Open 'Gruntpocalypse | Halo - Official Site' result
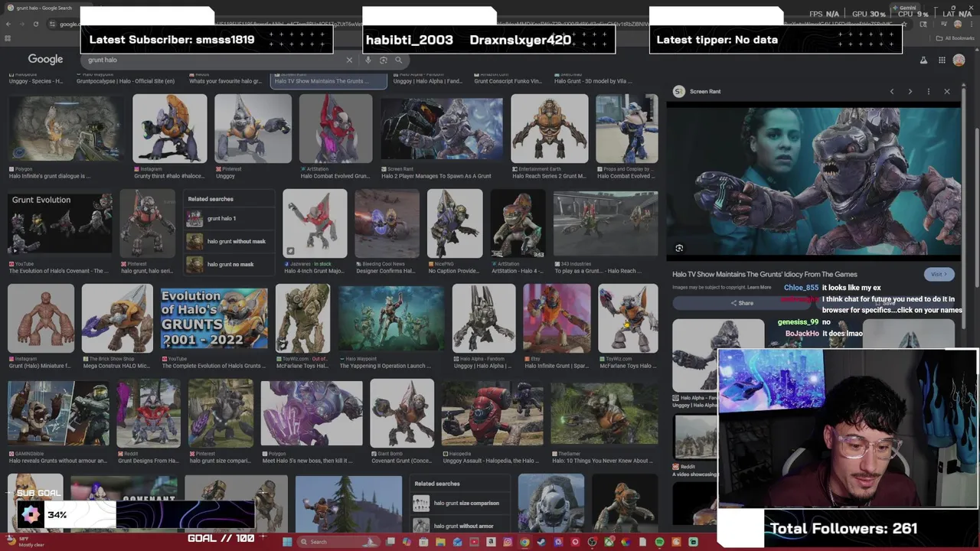Image resolution: width=980 pixels, height=551 pixels. 126,81
